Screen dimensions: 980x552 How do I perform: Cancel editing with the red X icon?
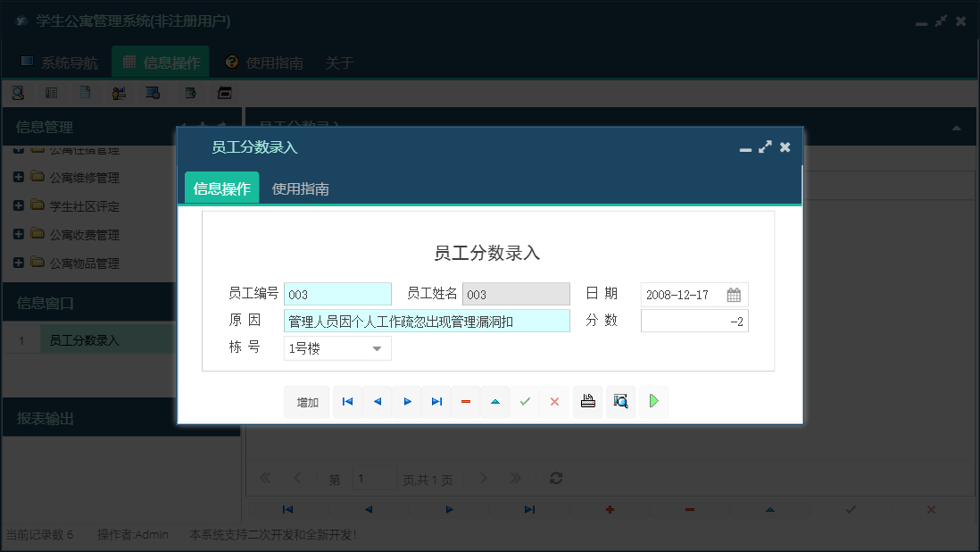pos(554,401)
